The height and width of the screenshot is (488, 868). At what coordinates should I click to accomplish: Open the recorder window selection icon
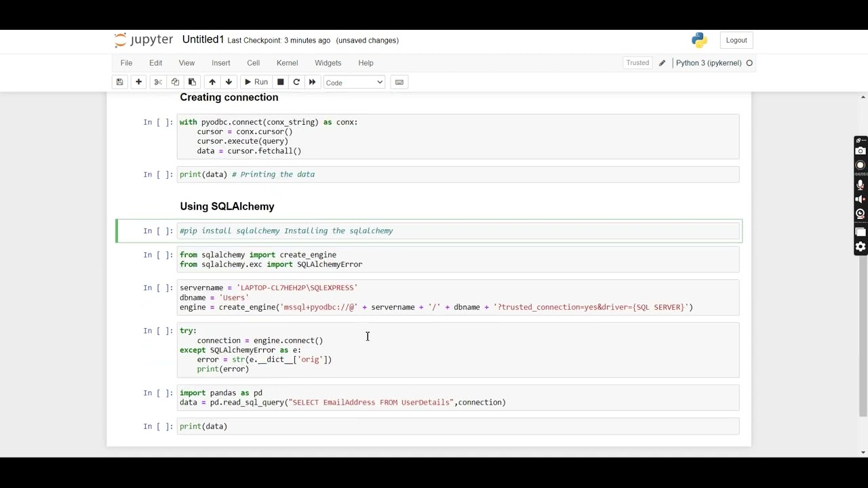click(861, 232)
